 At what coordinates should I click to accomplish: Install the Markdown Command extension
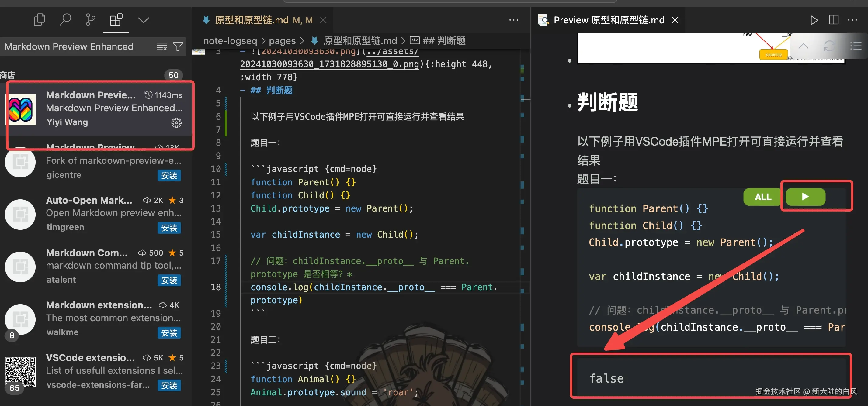[169, 280]
